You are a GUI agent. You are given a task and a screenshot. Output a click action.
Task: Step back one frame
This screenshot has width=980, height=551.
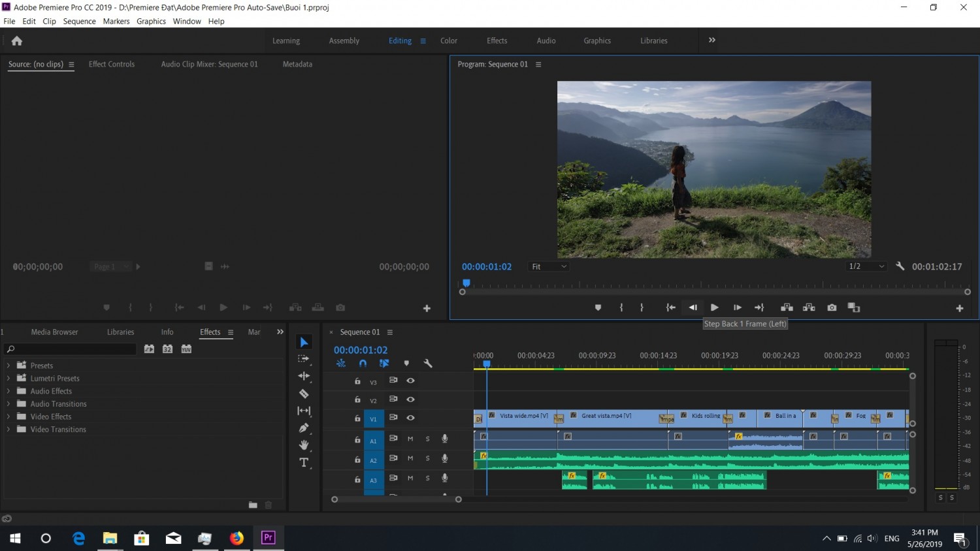[x=693, y=307]
